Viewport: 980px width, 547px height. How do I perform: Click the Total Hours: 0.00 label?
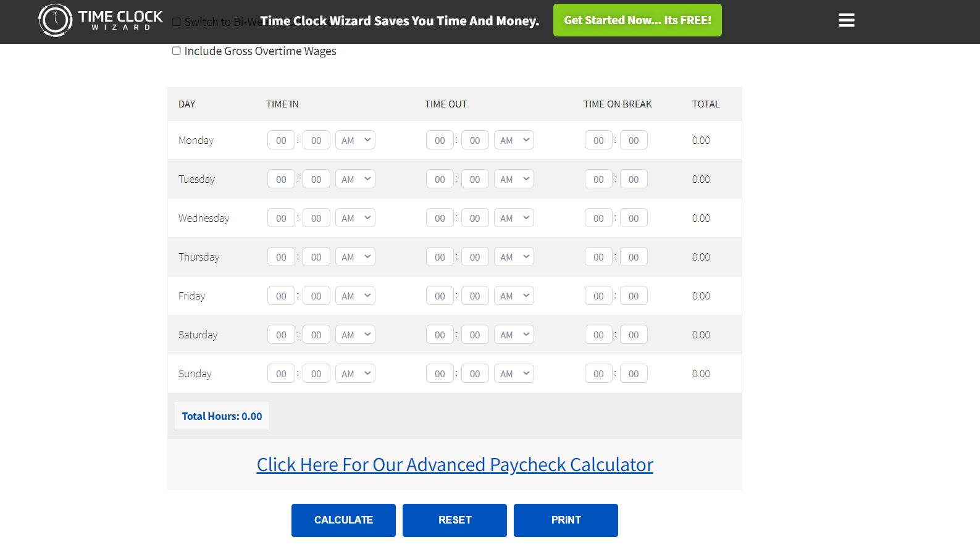[222, 416]
